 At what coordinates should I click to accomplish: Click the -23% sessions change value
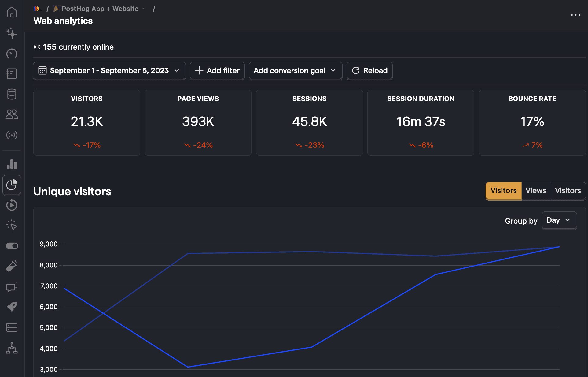coord(314,145)
